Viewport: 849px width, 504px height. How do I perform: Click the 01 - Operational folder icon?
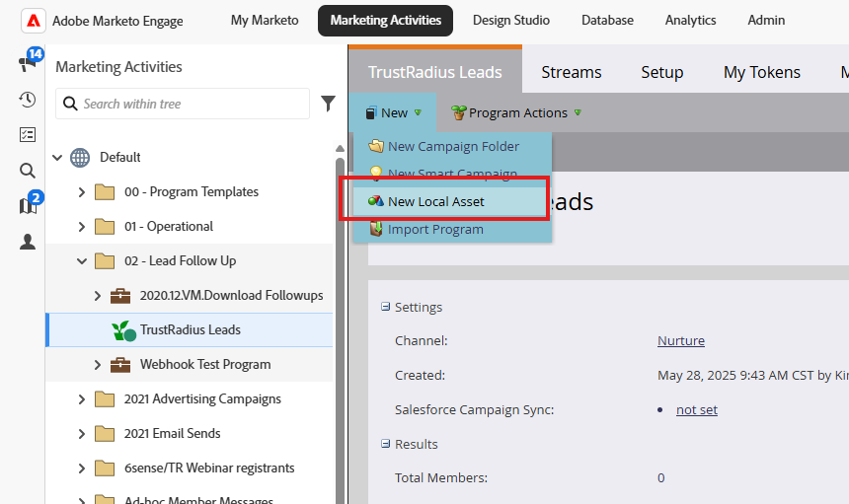click(105, 227)
